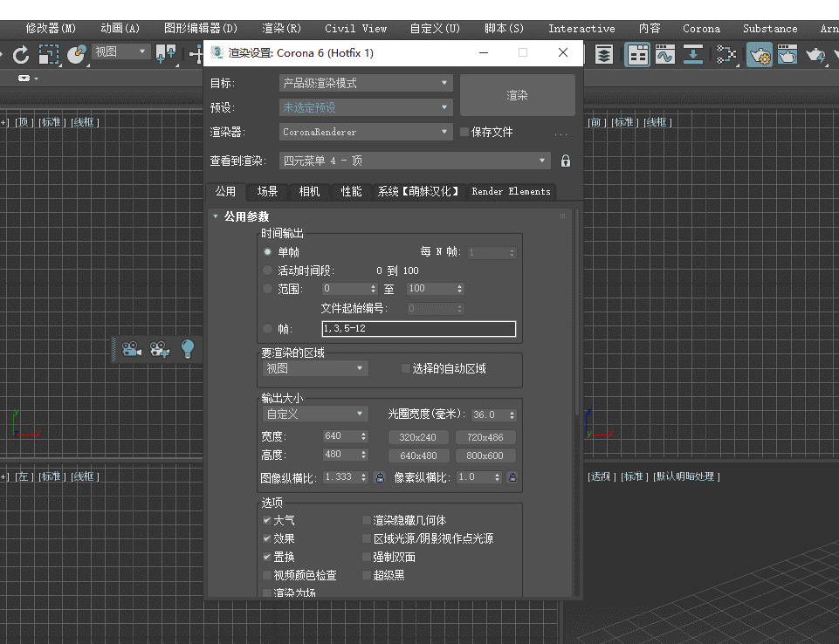Open the Rendered Frame Window icon
The height and width of the screenshot is (644, 839).
pyautogui.click(x=787, y=53)
